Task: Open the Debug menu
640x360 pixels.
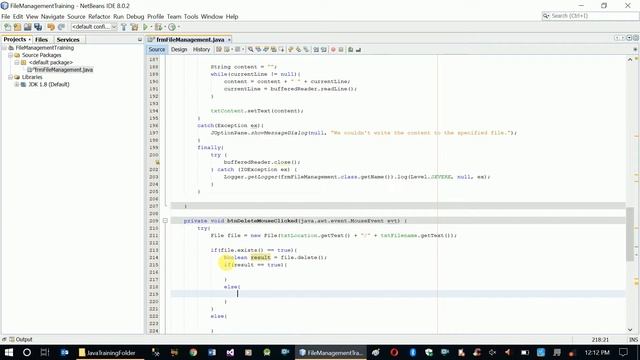Action: tap(135, 17)
